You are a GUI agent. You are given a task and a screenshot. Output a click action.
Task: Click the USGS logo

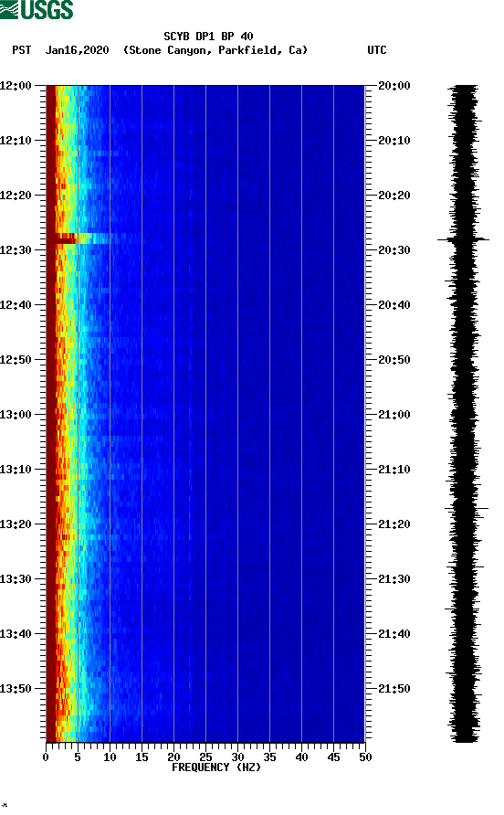[x=37, y=10]
